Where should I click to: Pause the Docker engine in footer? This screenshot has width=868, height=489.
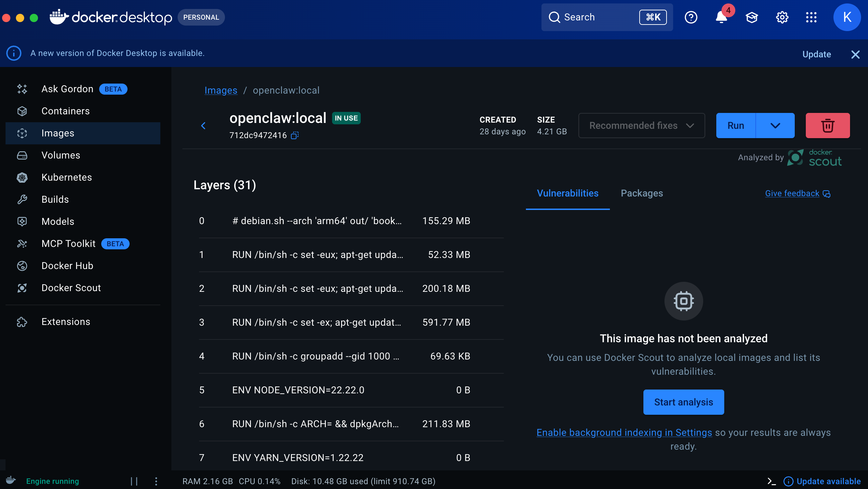[134, 481]
